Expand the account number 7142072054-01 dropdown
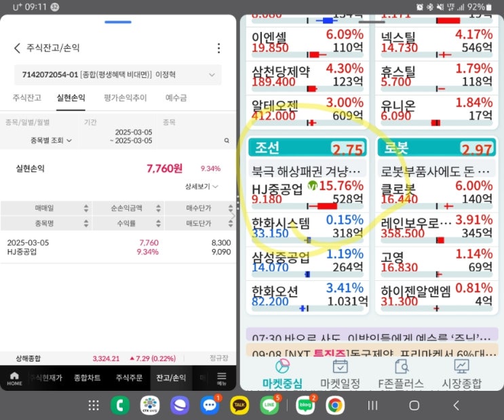This screenshot has height=420, width=504. pos(117,75)
